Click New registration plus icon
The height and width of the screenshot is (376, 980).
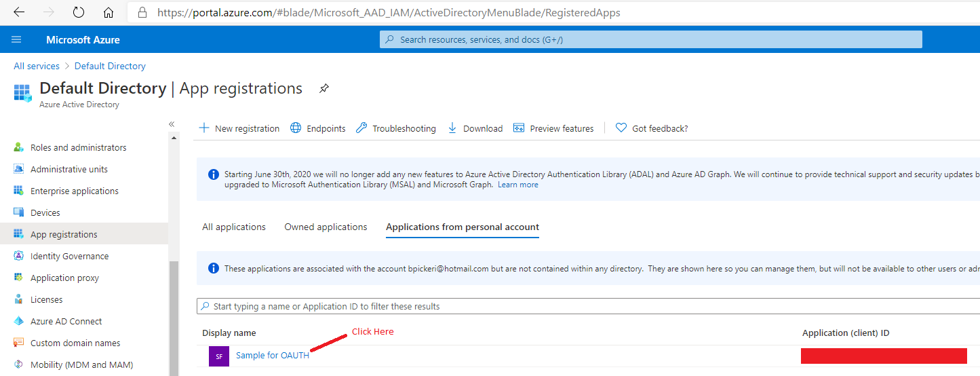(204, 128)
